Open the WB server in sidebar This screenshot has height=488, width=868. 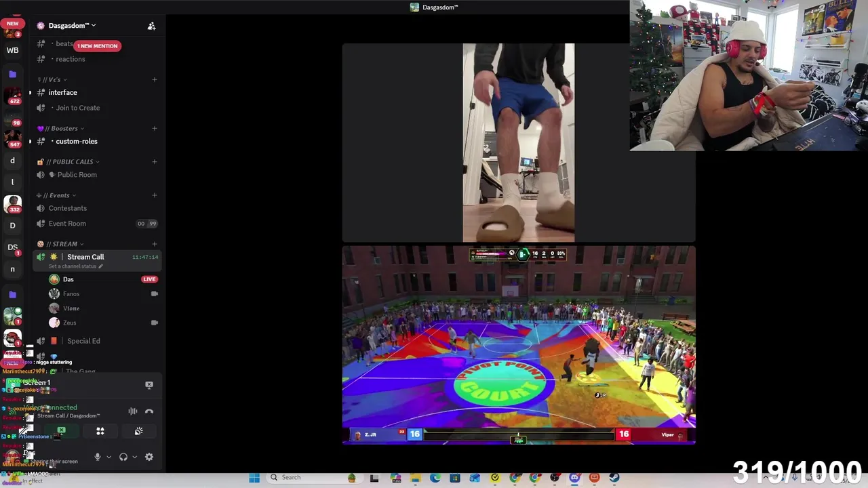[12, 50]
